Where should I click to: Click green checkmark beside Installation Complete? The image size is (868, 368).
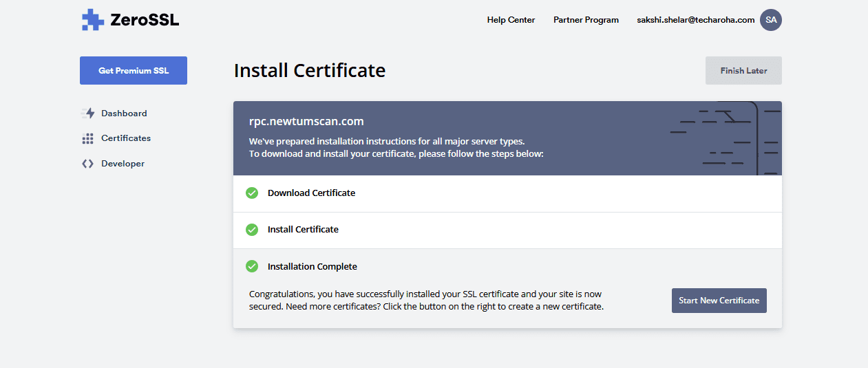pyautogui.click(x=252, y=266)
